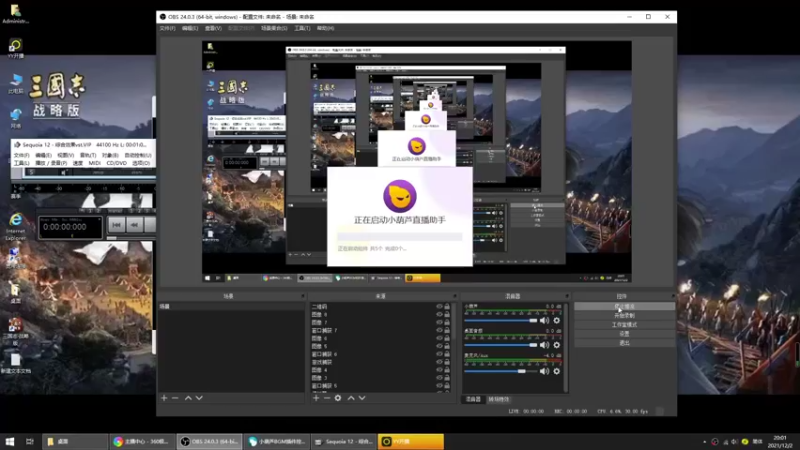
Task: Move scene up in Scenes panel
Action: [x=188, y=398]
